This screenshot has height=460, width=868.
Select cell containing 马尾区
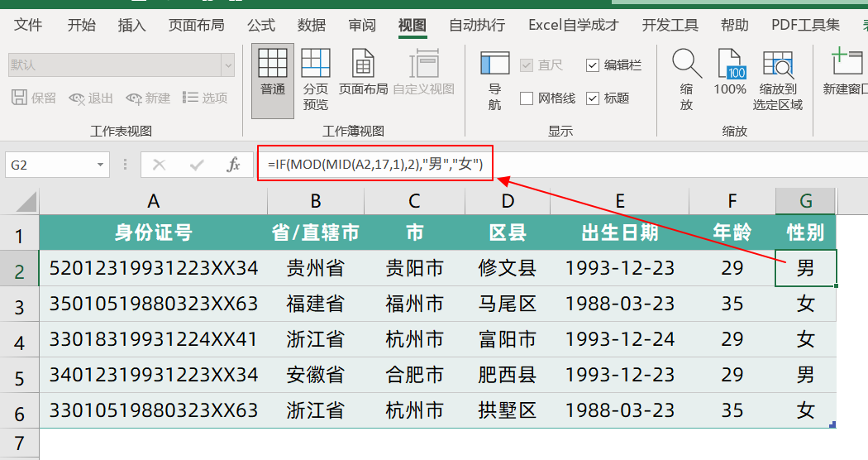[508, 304]
